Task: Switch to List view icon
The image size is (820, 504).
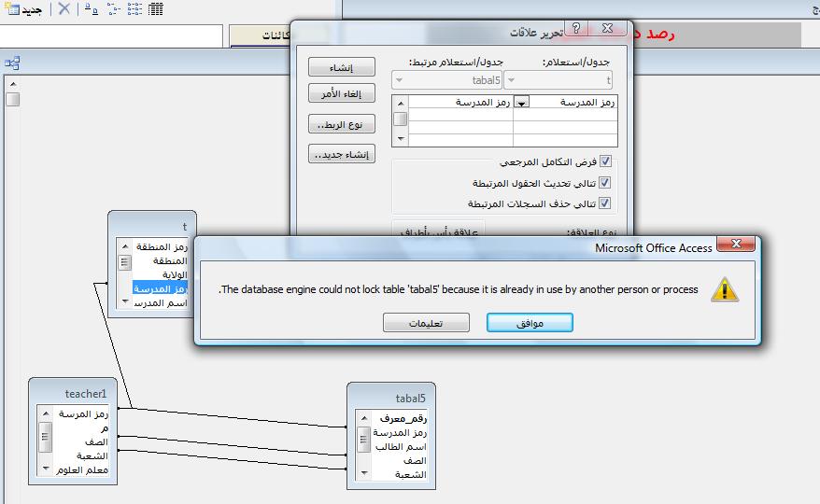Action: pyautogui.click(x=134, y=8)
